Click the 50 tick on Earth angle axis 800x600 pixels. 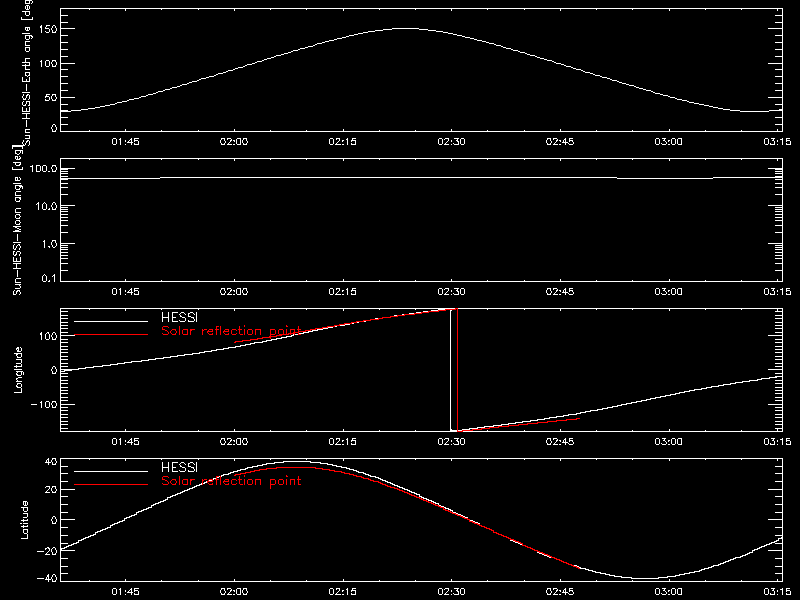[x=51, y=97]
